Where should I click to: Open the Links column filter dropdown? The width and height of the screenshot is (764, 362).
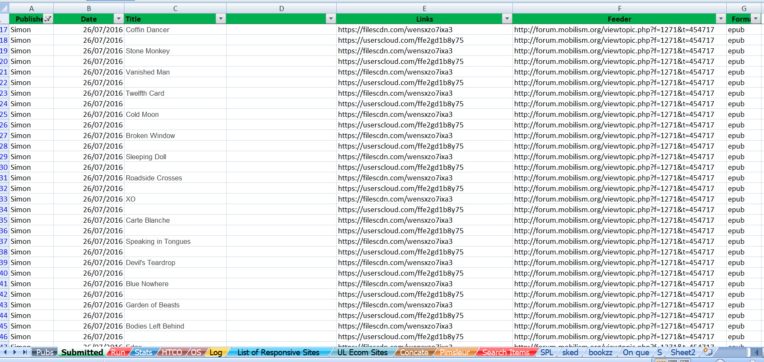507,19
